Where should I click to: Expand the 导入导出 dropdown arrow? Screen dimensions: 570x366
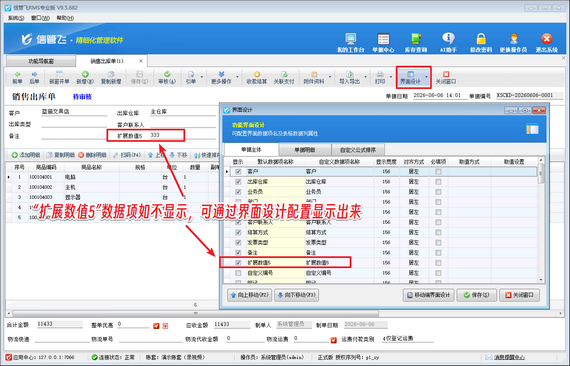[365, 77]
